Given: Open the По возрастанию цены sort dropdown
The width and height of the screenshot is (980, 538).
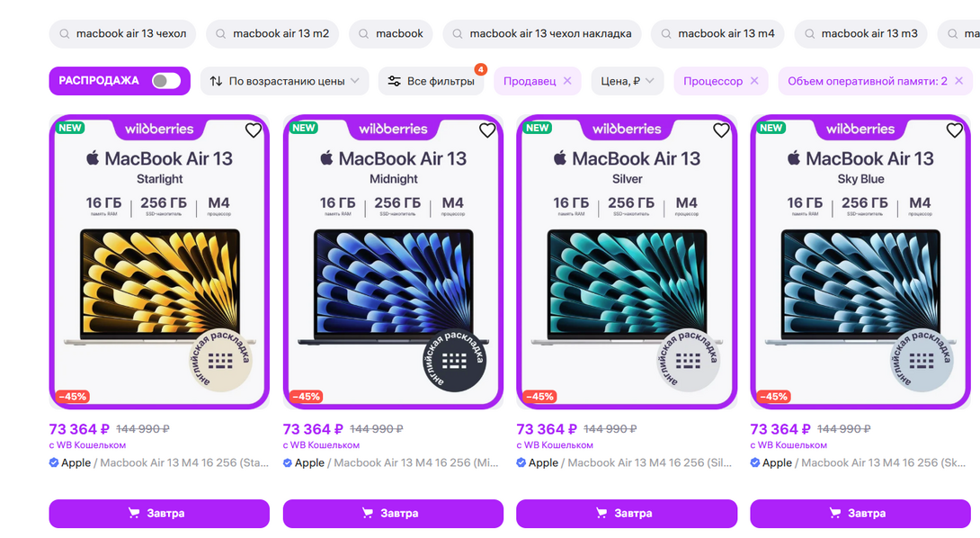Looking at the screenshot, I should [x=284, y=81].
